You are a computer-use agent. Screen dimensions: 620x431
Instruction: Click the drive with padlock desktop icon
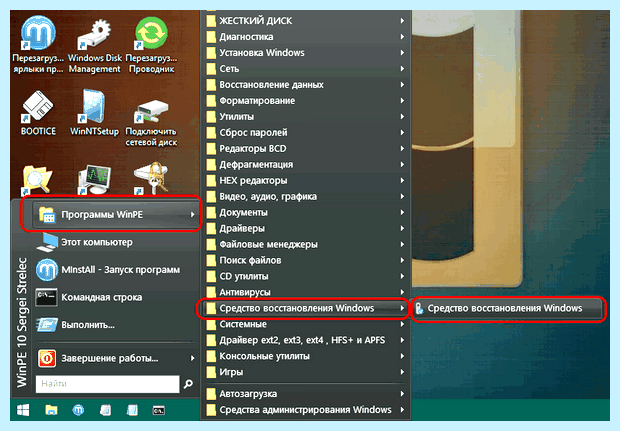[x=151, y=179]
